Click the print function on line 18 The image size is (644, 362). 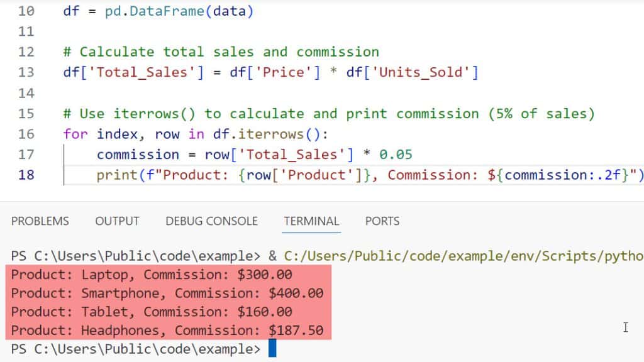click(113, 175)
